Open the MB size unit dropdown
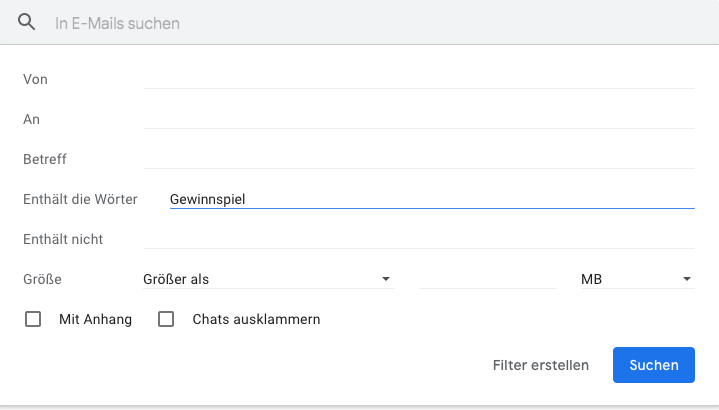Viewport: 719px width, 410px height. click(x=637, y=279)
